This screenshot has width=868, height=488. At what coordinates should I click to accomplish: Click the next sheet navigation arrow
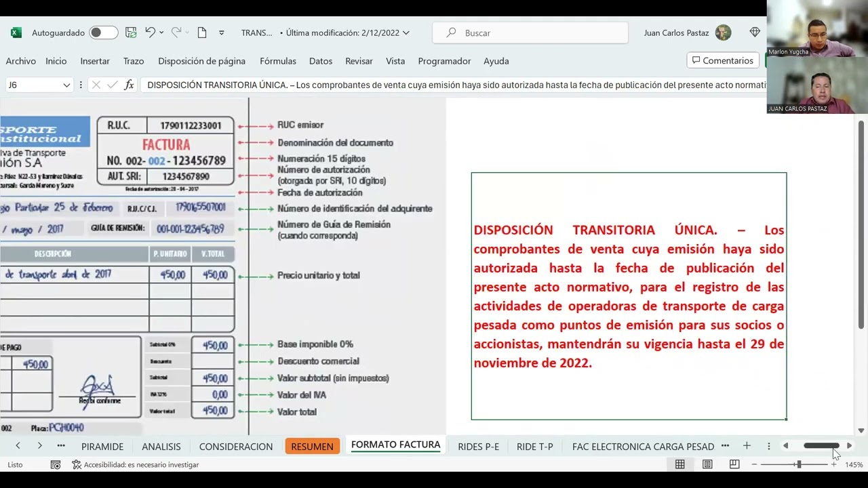pos(39,446)
